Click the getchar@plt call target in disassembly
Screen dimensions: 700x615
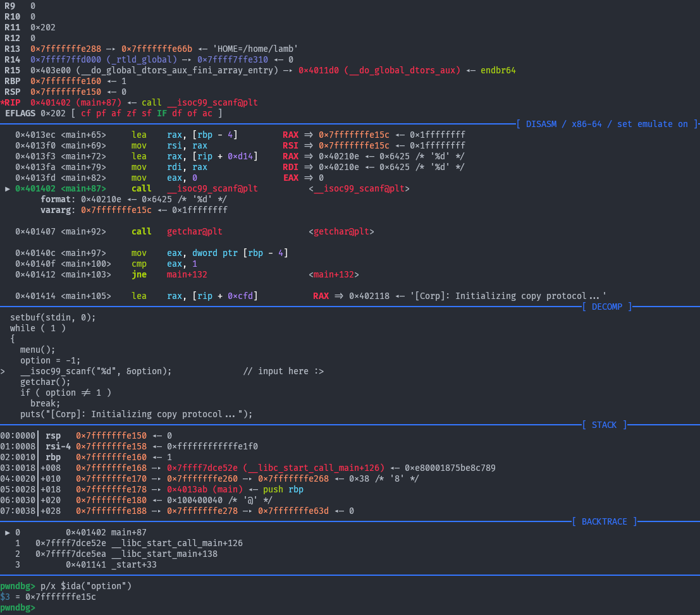click(x=194, y=232)
